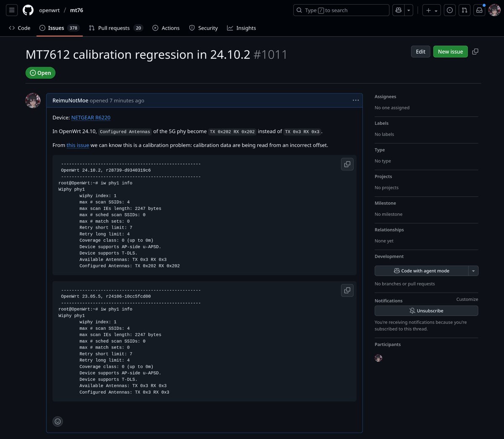Open the NETGEAR R6220 link
504x439 pixels.
coord(91,118)
